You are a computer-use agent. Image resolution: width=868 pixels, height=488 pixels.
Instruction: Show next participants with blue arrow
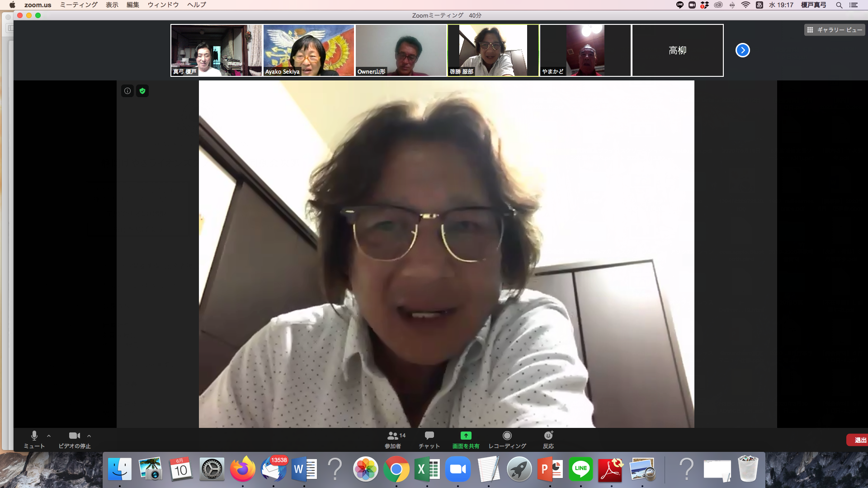742,50
